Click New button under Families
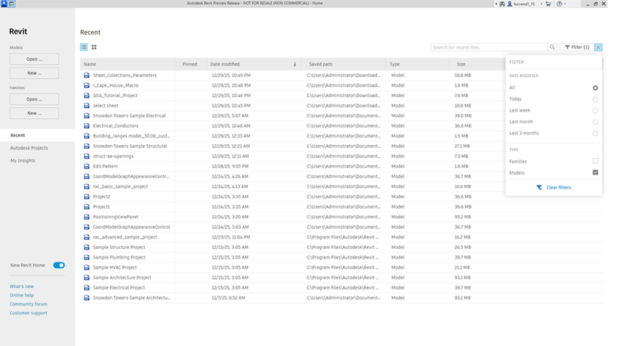 click(x=34, y=113)
